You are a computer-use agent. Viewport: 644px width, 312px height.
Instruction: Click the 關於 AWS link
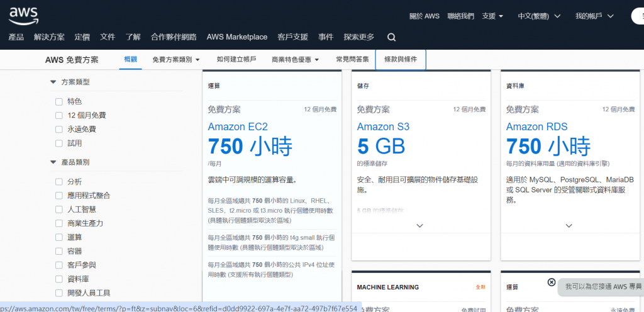pyautogui.click(x=425, y=16)
